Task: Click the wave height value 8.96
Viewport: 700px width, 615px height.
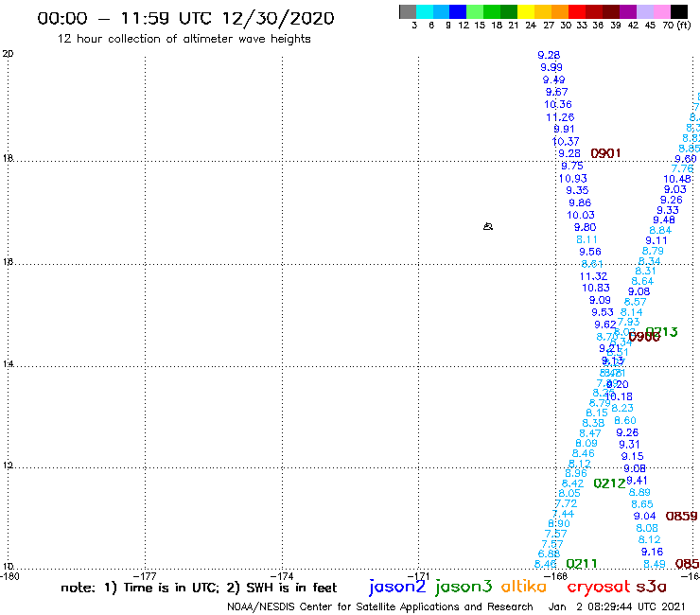Action: point(576,473)
